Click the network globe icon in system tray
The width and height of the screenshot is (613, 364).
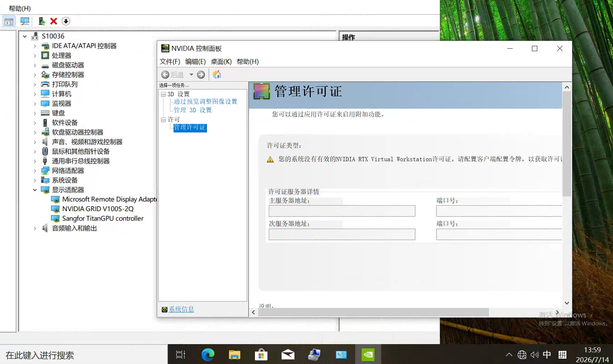[522, 355]
